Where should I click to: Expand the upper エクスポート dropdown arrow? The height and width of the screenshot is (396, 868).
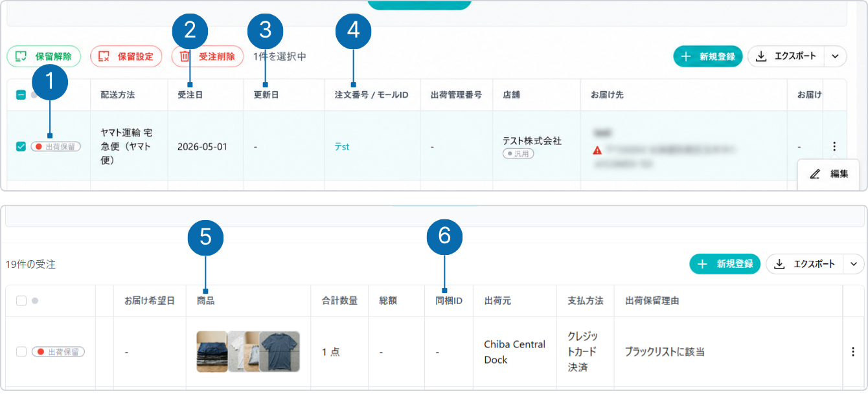(835, 56)
